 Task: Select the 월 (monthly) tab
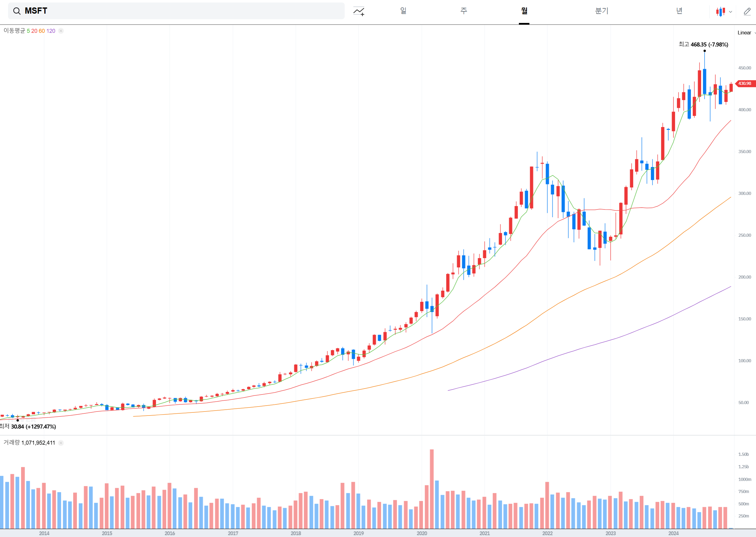[x=524, y=11]
